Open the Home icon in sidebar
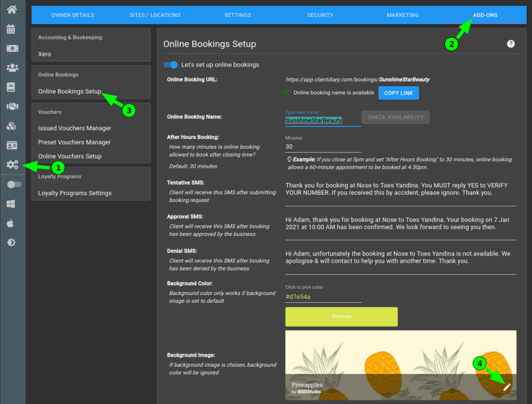This screenshot has height=404, width=532. tap(11, 9)
